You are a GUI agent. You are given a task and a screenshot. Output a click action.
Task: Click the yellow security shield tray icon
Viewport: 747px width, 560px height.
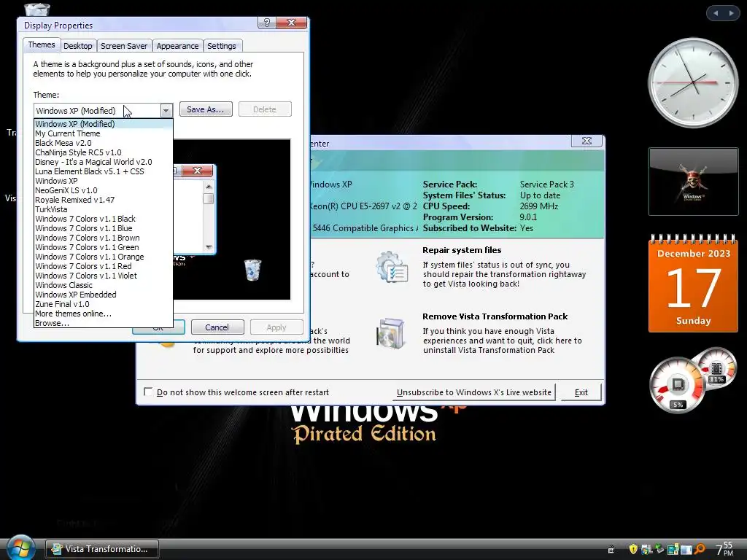tap(633, 549)
